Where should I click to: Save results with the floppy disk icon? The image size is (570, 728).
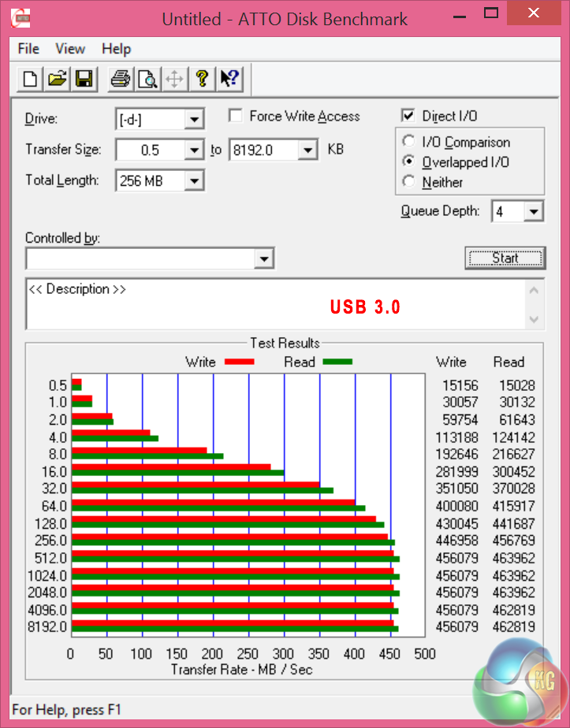tap(84, 79)
